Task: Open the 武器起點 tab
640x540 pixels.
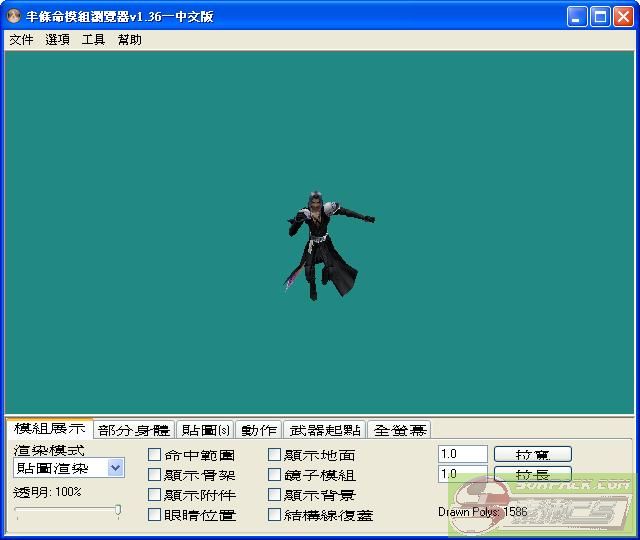Action: 324,430
